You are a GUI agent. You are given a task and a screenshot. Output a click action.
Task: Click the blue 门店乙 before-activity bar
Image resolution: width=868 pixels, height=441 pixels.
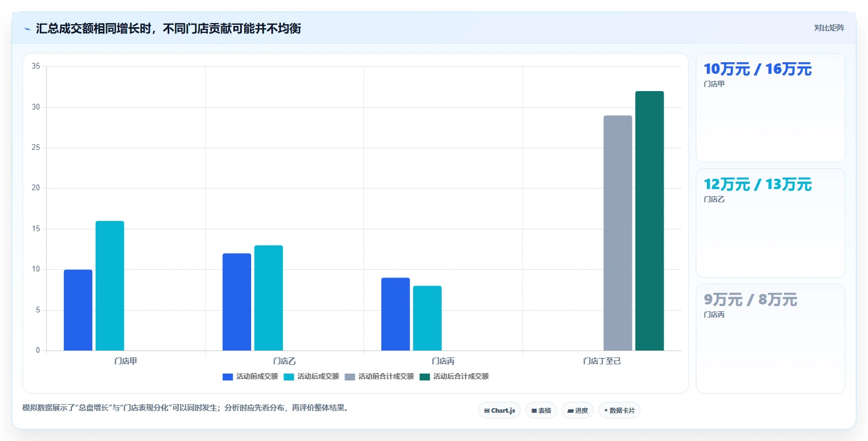coord(237,302)
